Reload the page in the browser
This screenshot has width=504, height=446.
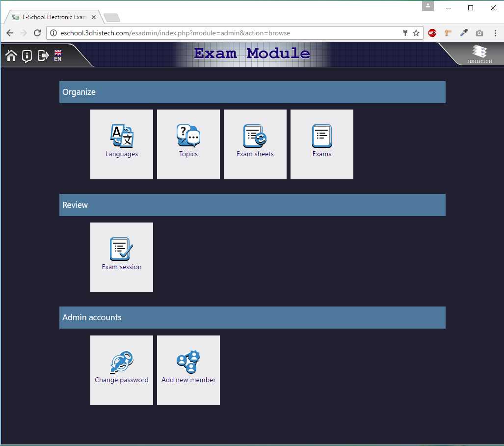point(37,33)
